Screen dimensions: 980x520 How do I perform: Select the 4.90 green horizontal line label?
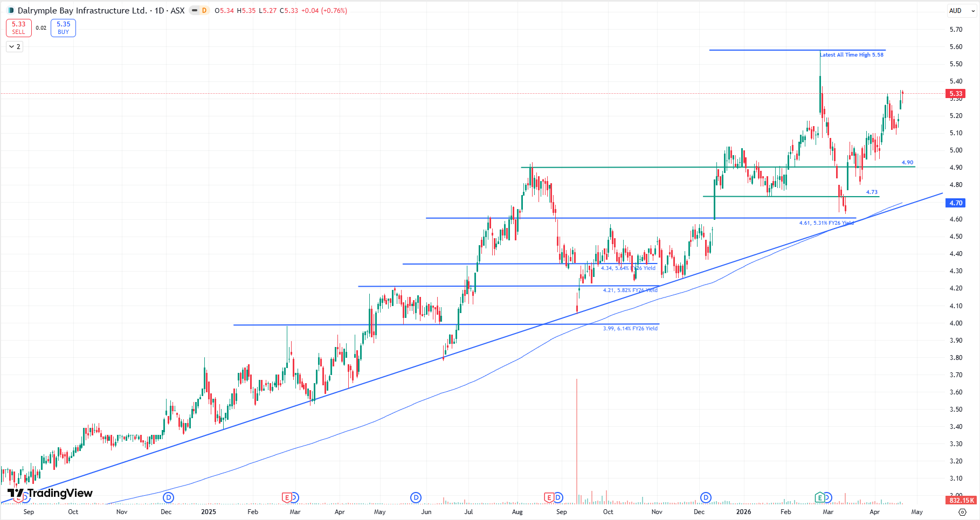tap(908, 162)
